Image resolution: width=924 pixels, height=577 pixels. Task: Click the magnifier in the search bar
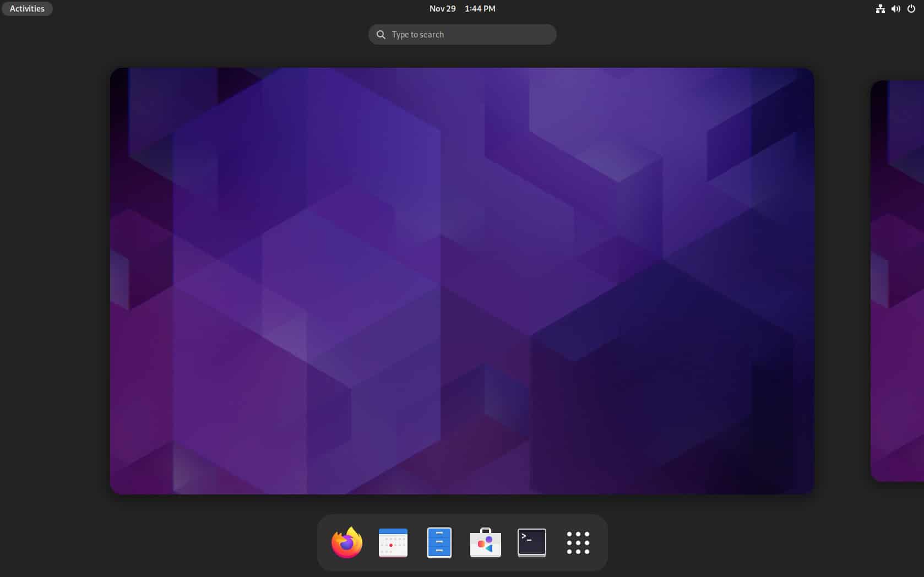tap(380, 34)
